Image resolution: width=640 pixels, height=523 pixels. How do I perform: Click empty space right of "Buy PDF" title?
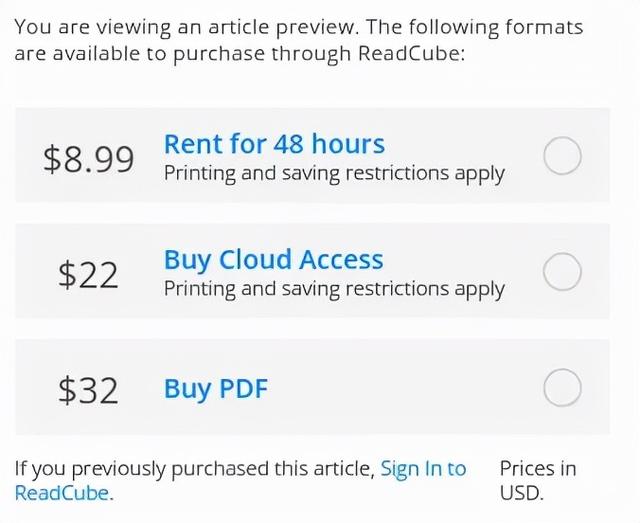coord(400,388)
